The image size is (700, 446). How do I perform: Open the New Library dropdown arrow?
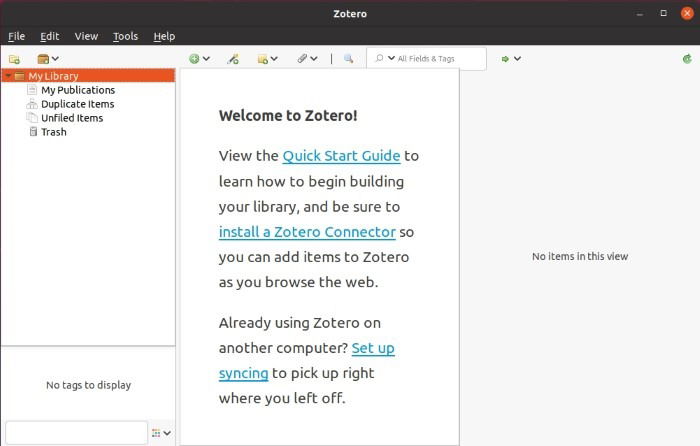pos(55,58)
